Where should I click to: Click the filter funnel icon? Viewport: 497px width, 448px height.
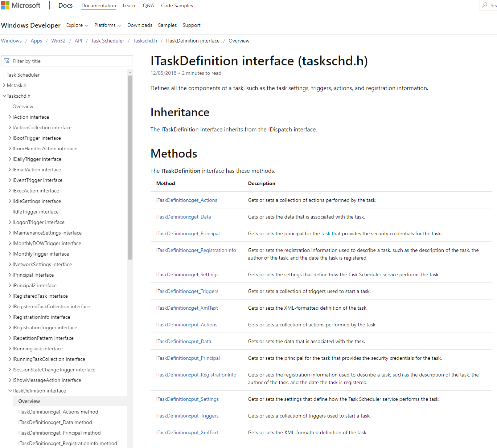point(7,61)
